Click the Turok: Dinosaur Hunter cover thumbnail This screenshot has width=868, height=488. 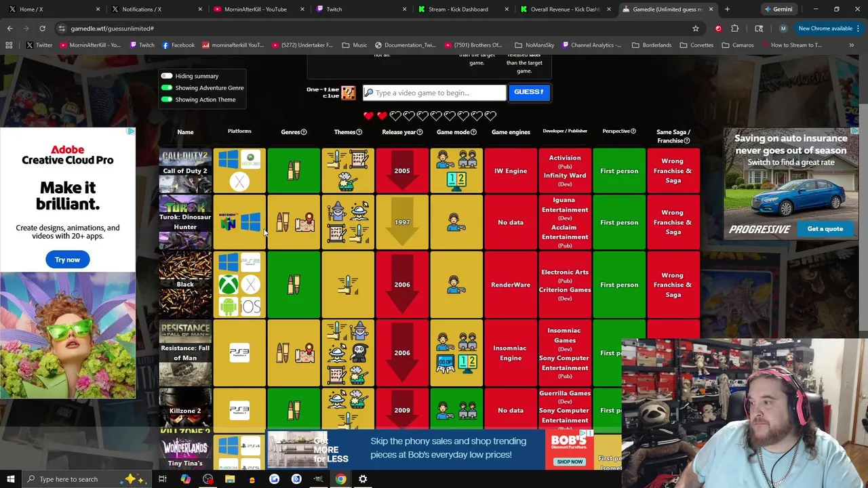pos(185,222)
